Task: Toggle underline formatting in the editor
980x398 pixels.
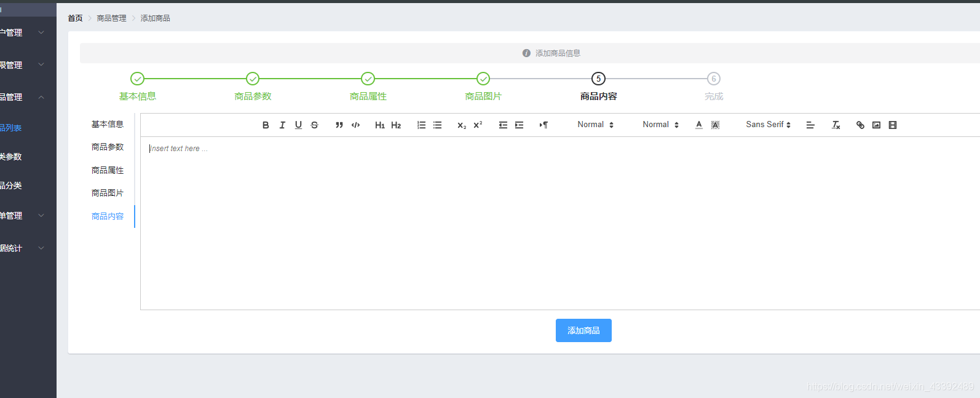Action: 298,125
